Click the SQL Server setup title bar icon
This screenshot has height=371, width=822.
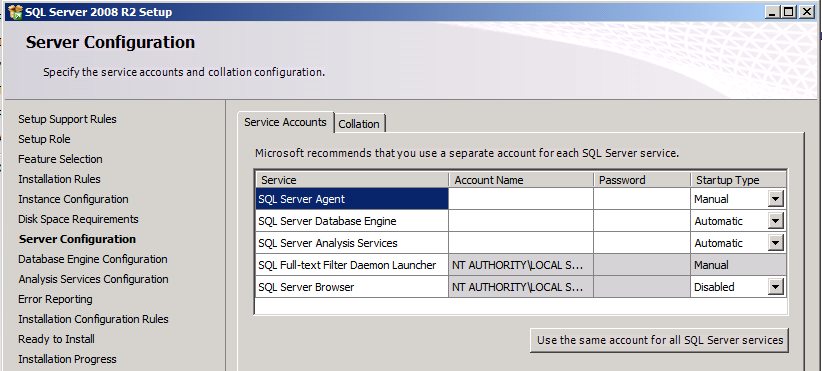pyautogui.click(x=15, y=12)
